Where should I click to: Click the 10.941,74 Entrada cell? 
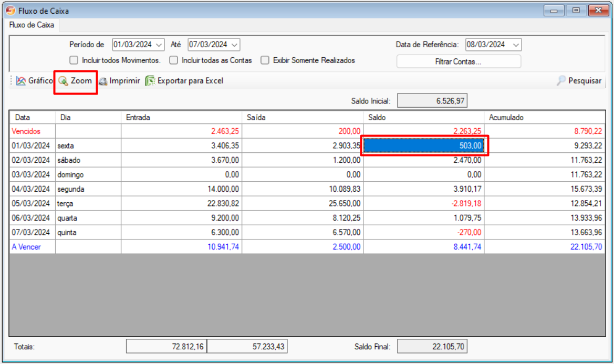(x=182, y=247)
